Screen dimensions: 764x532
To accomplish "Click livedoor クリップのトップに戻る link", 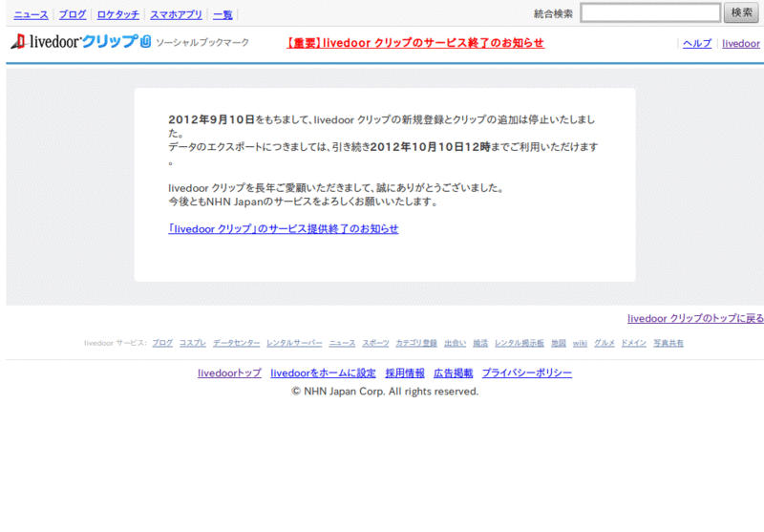I will [x=696, y=318].
